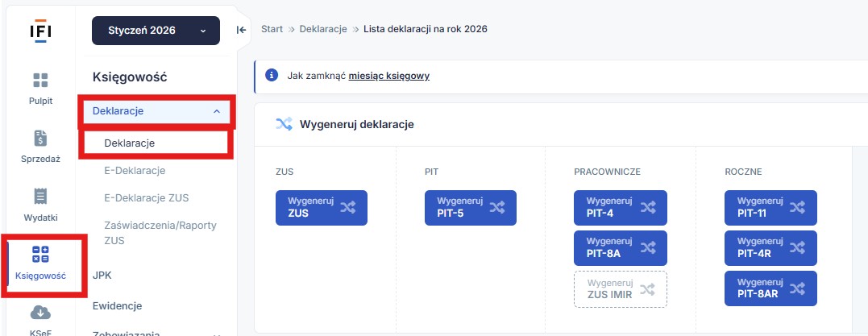
Task: Open the E-Deklaracje ZUS submenu item
Action: [146, 197]
